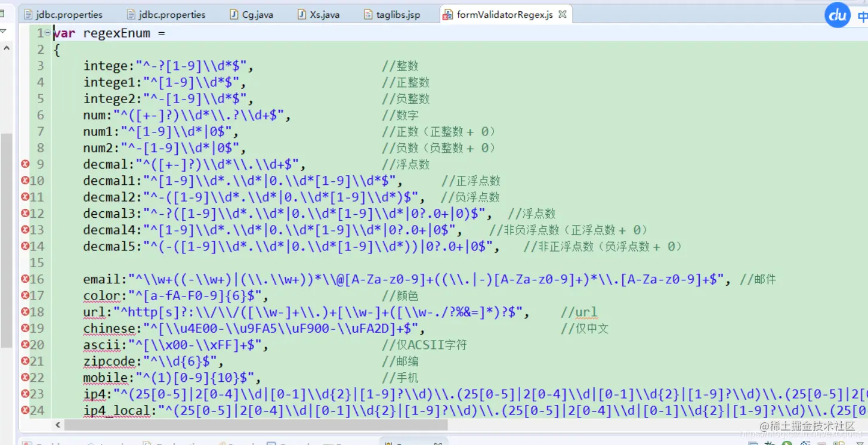Viewport: 868px width, 445px height.
Task: Place cursor in 'var regexEnum =' line
Action: [110, 33]
